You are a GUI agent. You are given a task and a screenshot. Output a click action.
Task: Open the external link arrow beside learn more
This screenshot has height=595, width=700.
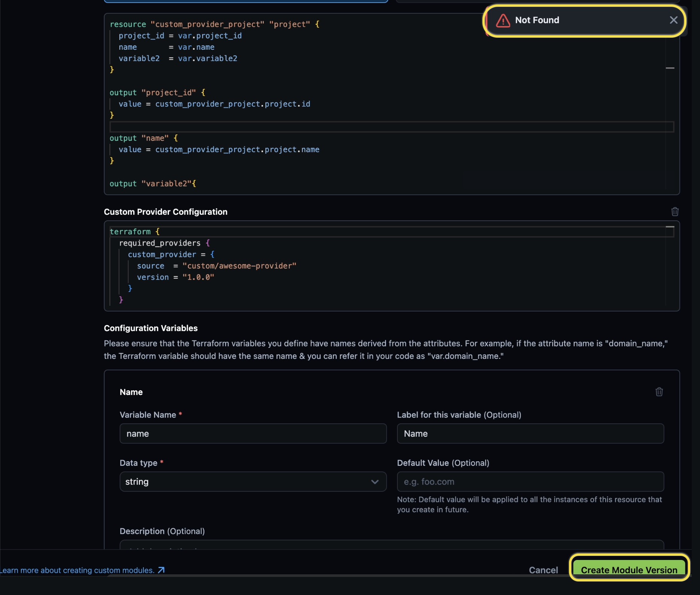click(x=161, y=570)
